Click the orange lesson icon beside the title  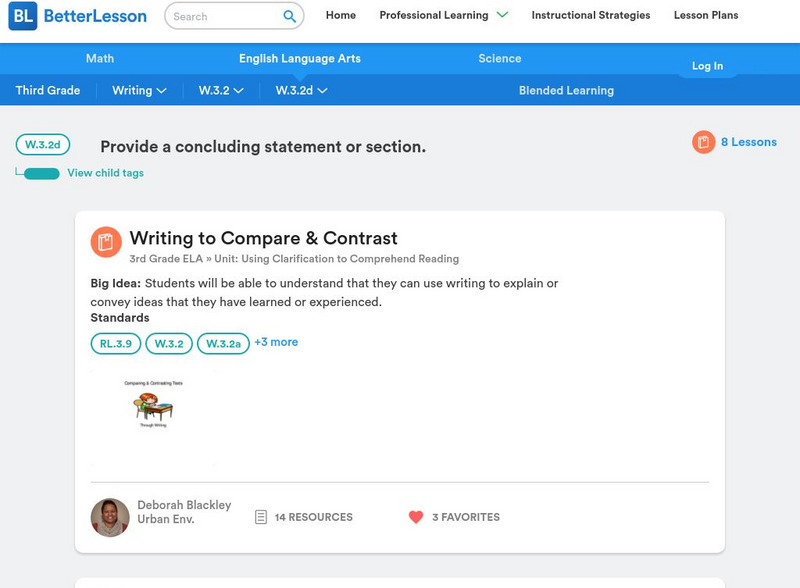106,242
